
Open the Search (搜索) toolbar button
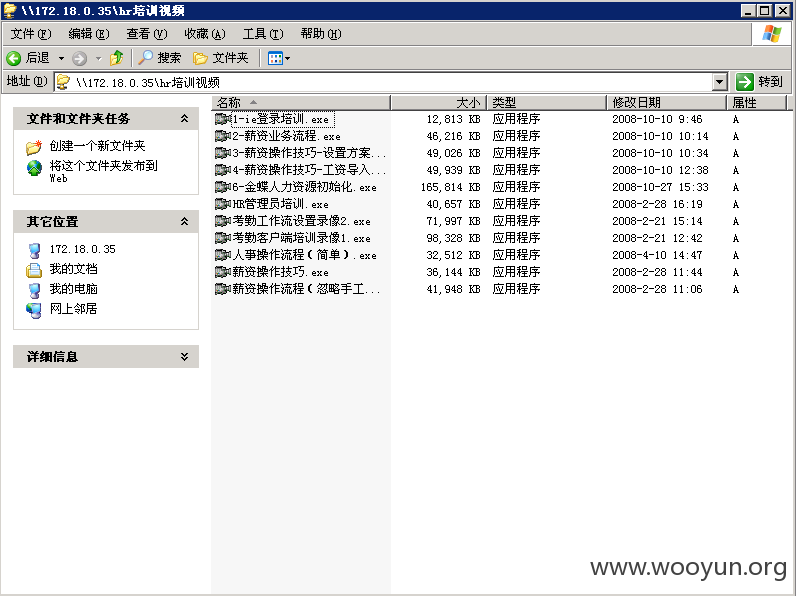pos(160,58)
